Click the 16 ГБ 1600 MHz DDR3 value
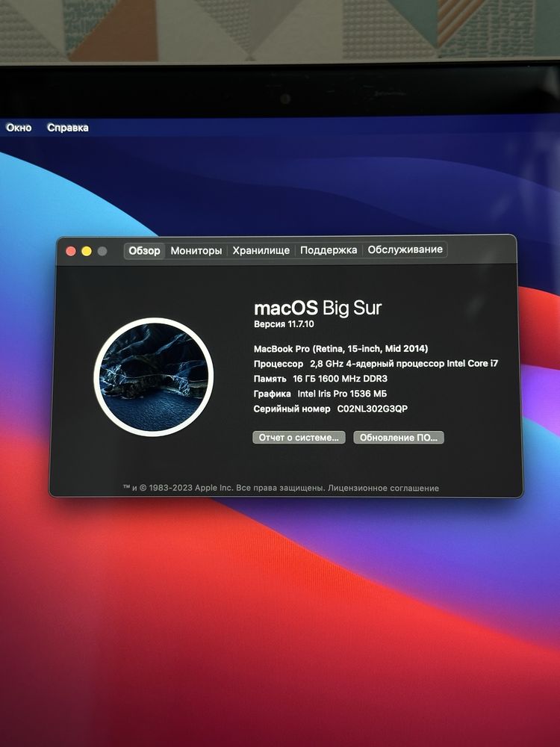 coord(340,379)
